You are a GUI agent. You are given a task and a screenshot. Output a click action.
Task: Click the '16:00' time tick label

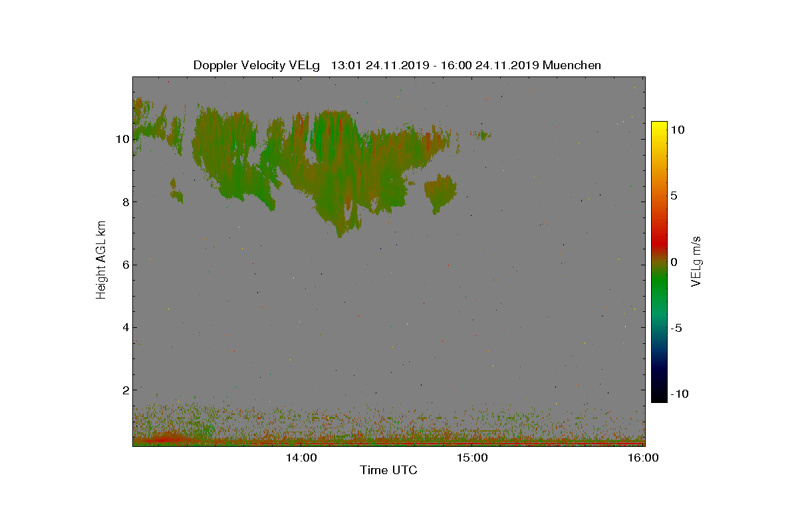click(644, 458)
